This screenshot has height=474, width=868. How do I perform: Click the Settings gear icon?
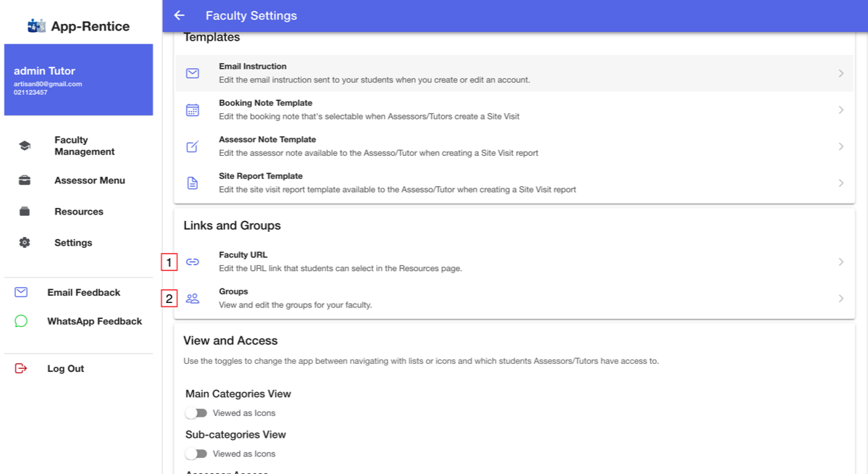coord(25,243)
